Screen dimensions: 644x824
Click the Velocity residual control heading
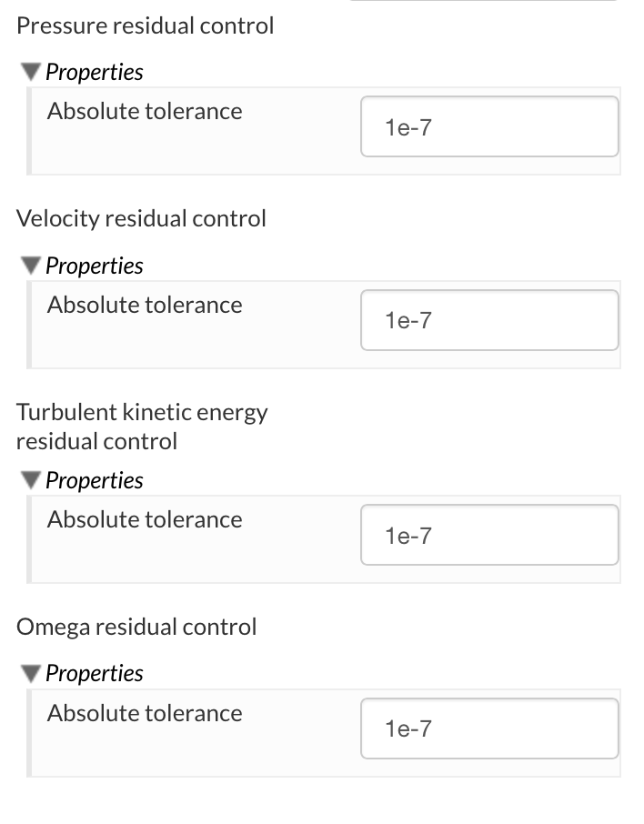(x=142, y=218)
